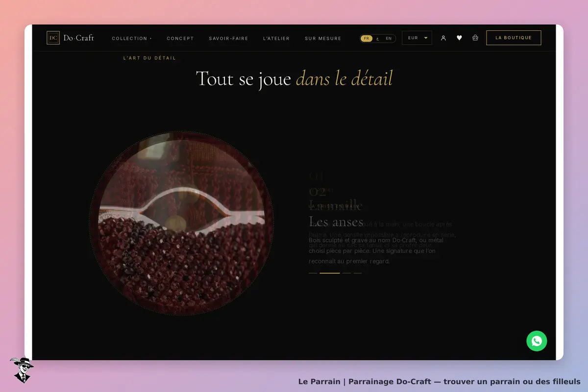Screen dimensions: 588x392
Task: Go to the Concept page
Action: (x=180, y=38)
